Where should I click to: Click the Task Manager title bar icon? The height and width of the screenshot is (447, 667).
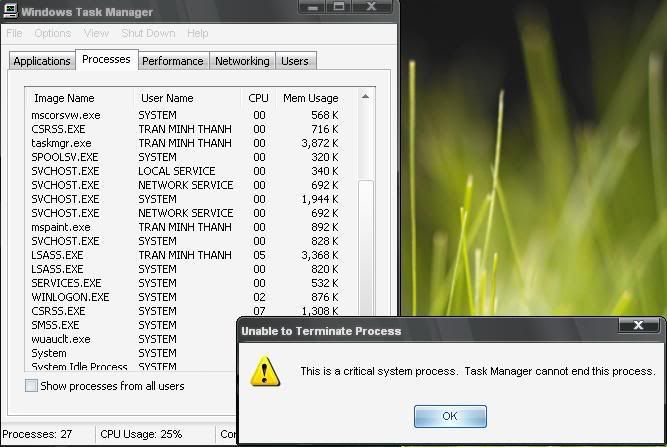click(10, 11)
